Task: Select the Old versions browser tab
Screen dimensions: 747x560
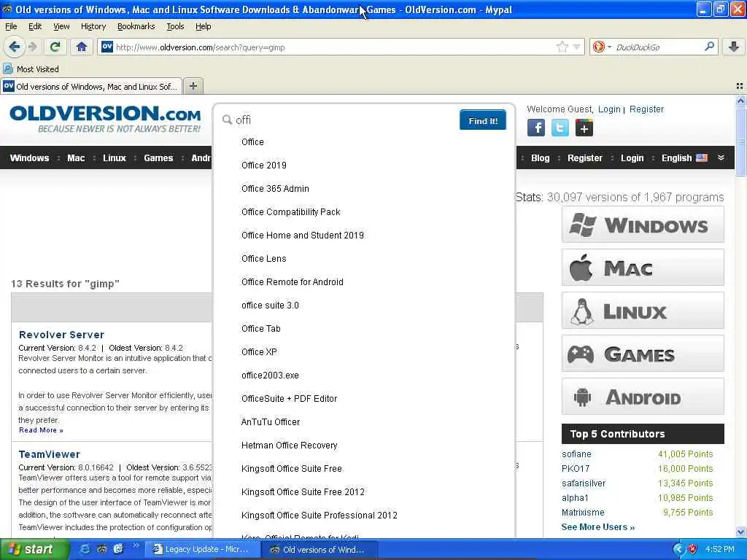Action: click(x=91, y=86)
